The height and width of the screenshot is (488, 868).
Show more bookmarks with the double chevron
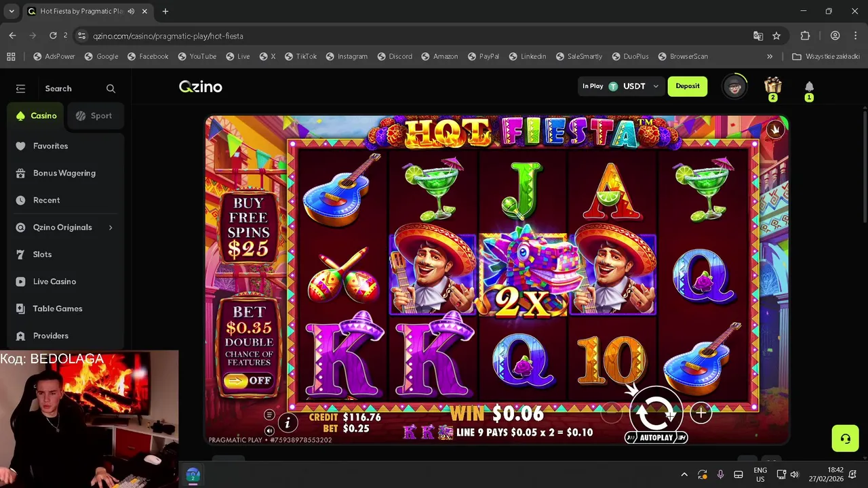click(770, 56)
